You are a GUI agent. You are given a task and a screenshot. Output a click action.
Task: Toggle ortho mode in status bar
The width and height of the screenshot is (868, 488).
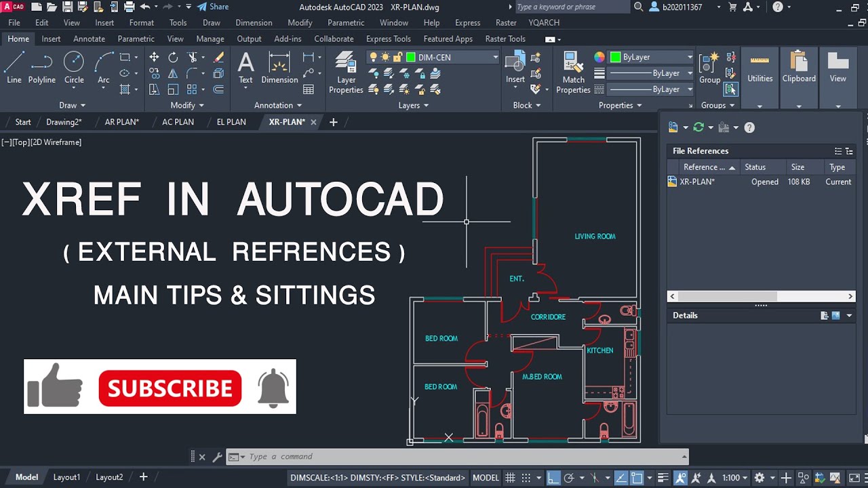pos(553,478)
